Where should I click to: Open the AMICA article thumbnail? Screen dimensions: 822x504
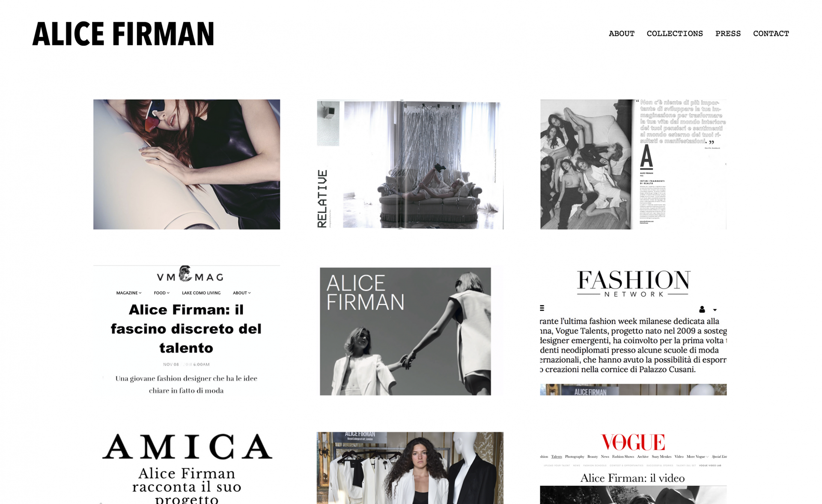tap(187, 468)
